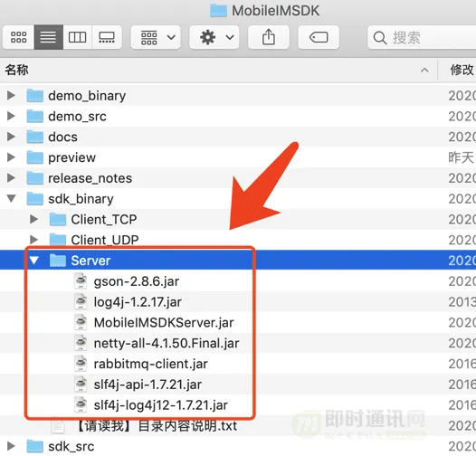The height and width of the screenshot is (456, 476).
Task: Open the group-by arrangement dropdown
Action: [156, 37]
